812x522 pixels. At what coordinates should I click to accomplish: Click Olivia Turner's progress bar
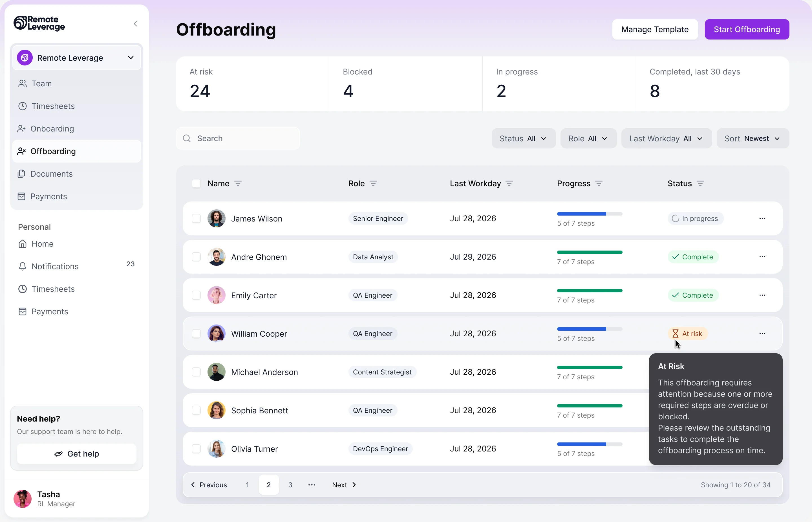(x=590, y=444)
